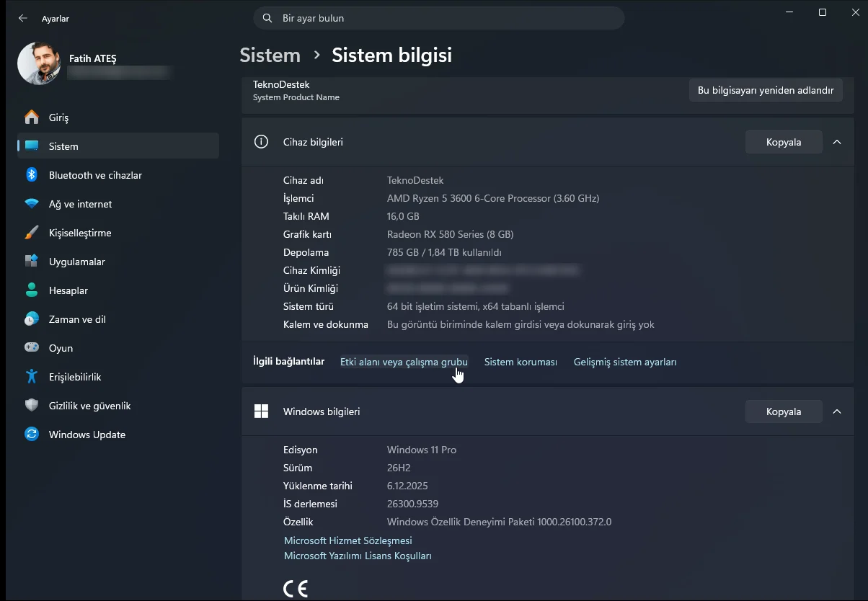Screen dimensions: 868x601
Task: Click the Windows Update sync icon
Action: click(x=32, y=435)
